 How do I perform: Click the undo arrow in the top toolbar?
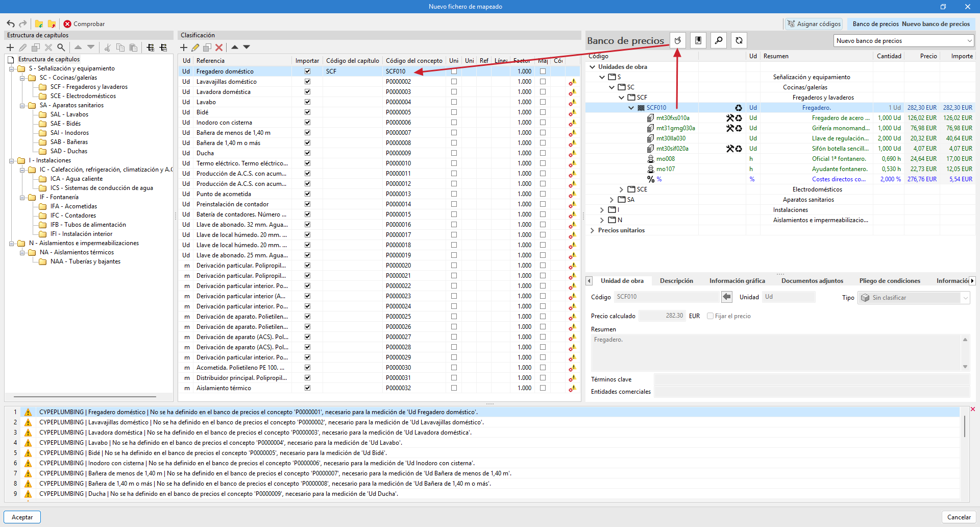11,24
